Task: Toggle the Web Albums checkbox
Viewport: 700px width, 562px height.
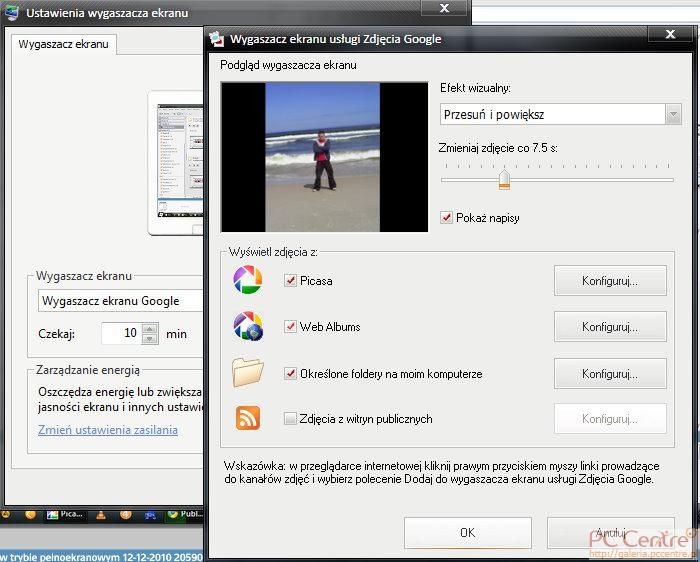Action: pos(291,327)
